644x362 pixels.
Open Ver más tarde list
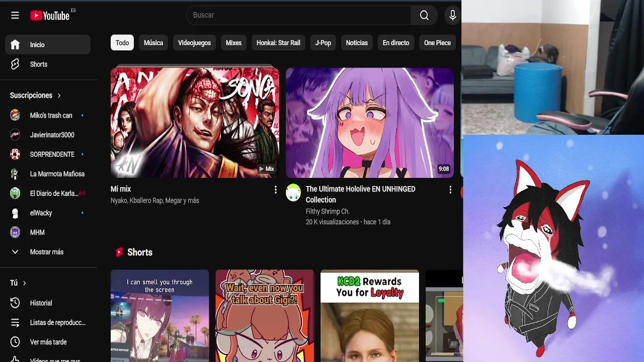pyautogui.click(x=48, y=342)
